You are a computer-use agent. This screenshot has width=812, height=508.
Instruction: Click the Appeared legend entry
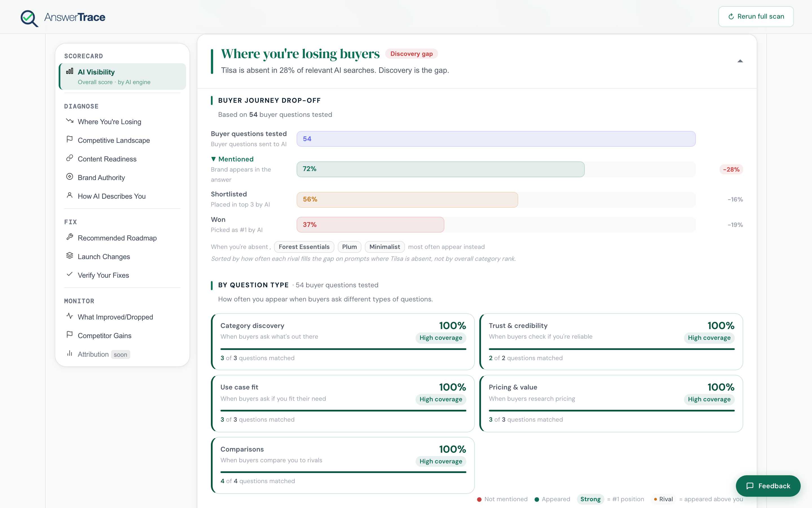click(x=552, y=499)
